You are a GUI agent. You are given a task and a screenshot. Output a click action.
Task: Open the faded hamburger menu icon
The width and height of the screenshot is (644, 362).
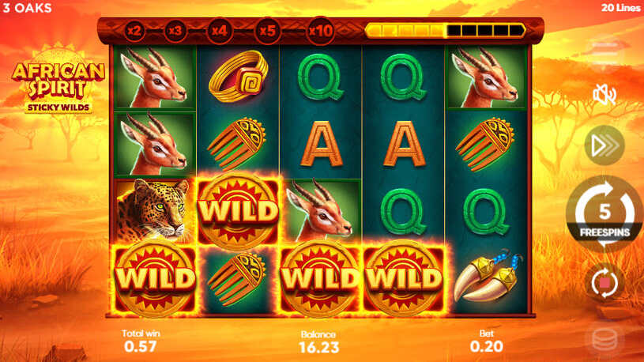tap(604, 55)
